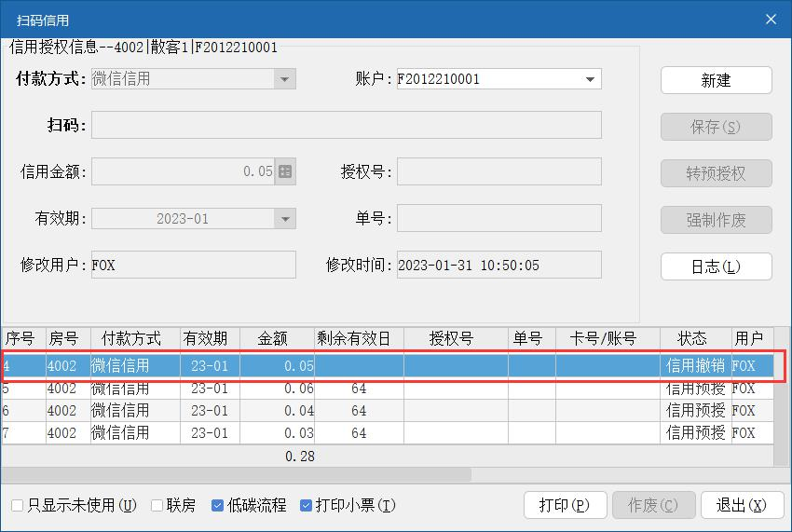Click the 修改时间 field

499,265
